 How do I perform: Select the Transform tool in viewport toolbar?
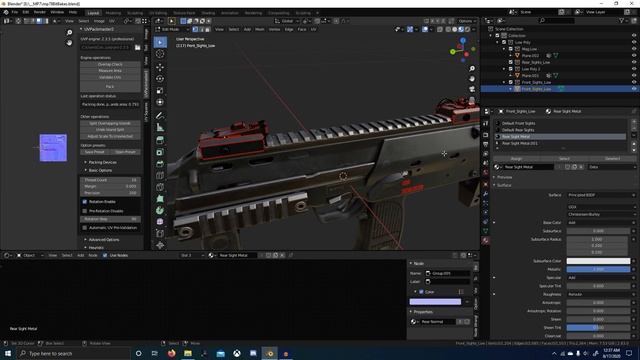click(x=160, y=102)
